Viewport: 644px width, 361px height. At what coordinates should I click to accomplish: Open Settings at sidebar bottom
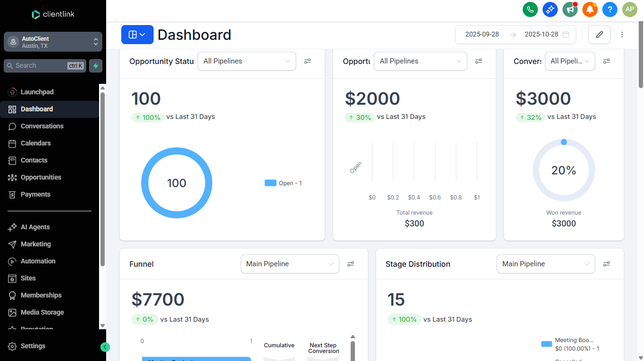(33, 346)
